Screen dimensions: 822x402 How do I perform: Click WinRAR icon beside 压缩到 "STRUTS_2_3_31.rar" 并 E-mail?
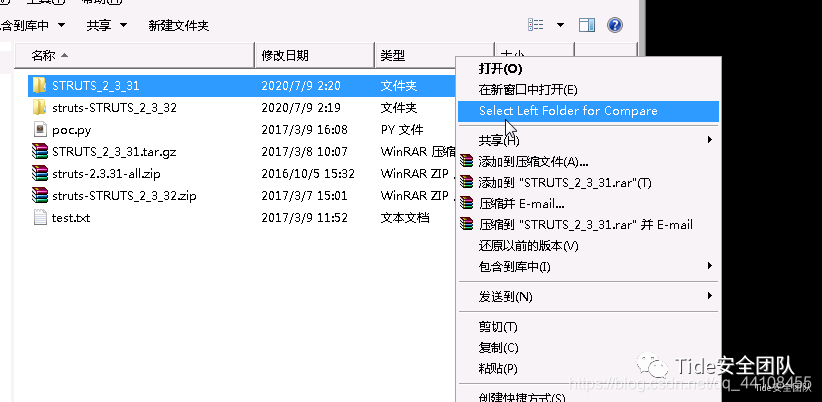coord(466,224)
